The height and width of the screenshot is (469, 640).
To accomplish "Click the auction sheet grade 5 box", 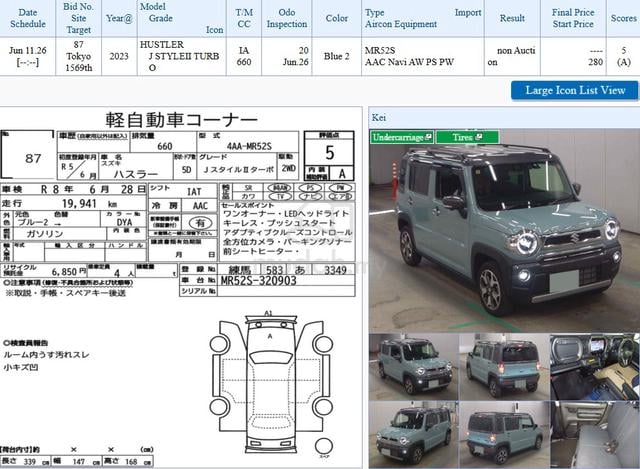I will 329,153.
